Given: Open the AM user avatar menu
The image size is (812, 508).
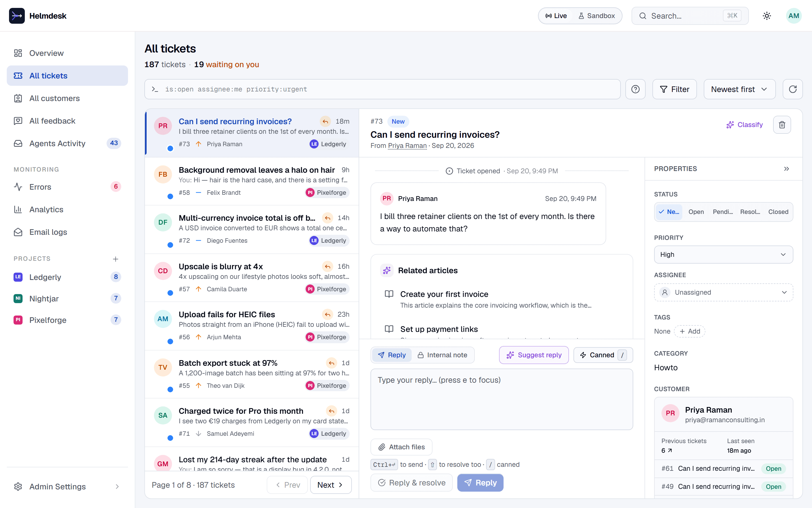Looking at the screenshot, I should (x=794, y=16).
